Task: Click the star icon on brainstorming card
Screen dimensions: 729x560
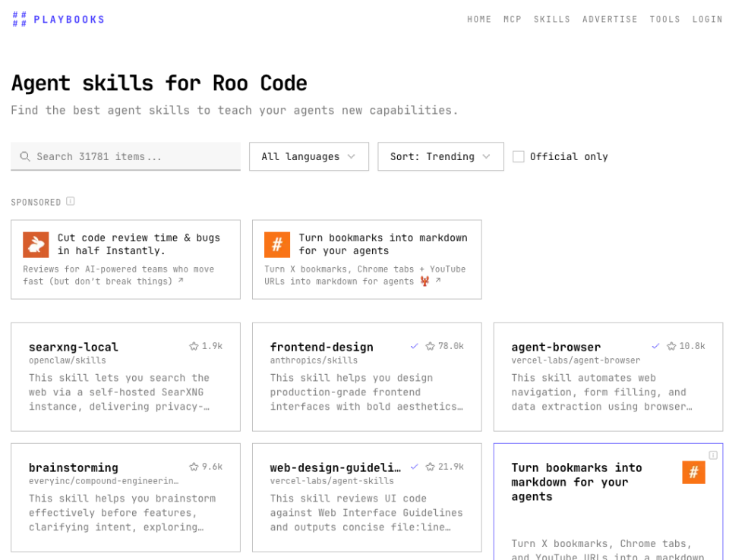Action: coord(194,467)
